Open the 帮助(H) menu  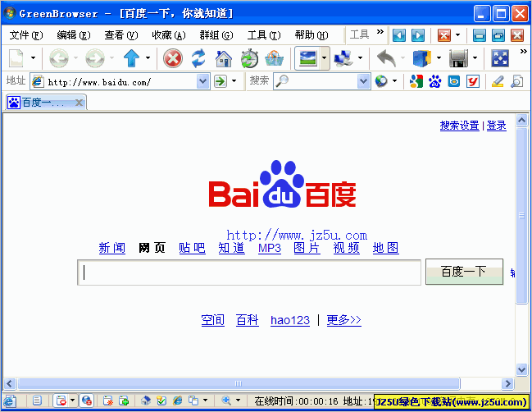[311, 35]
